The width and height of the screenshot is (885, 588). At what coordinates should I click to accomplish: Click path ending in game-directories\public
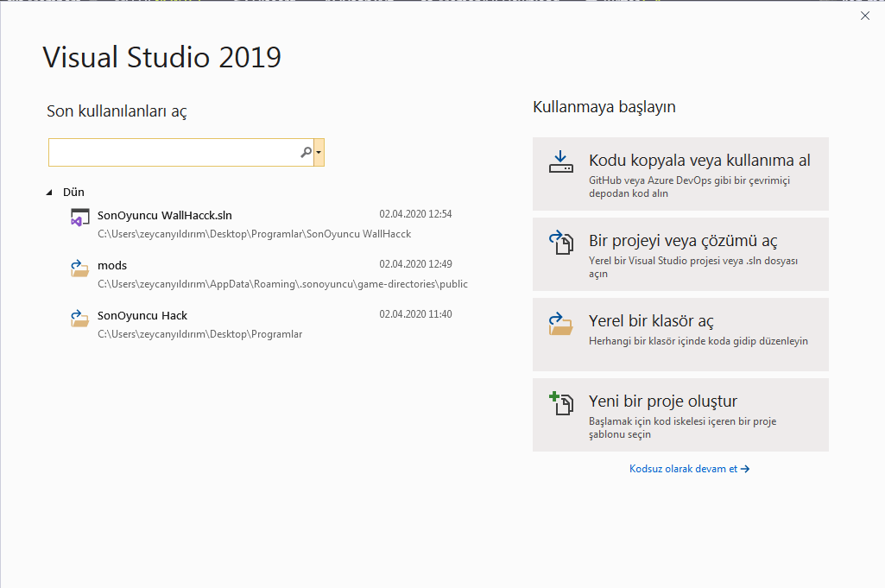pos(283,284)
